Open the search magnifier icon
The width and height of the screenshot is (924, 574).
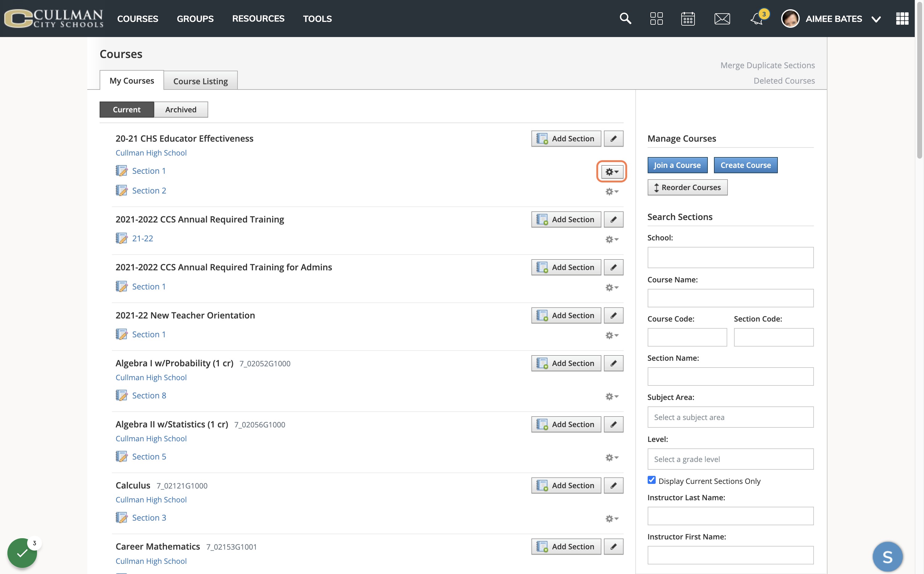tap(625, 18)
